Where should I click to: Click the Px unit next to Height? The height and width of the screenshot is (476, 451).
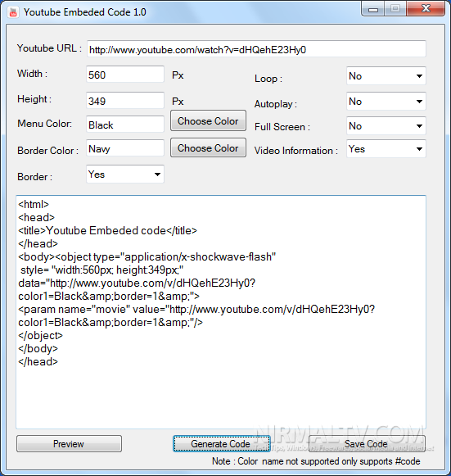(x=178, y=102)
